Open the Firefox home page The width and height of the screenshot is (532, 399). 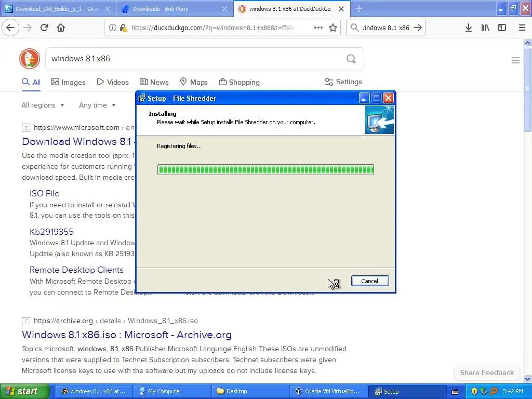tap(61, 28)
